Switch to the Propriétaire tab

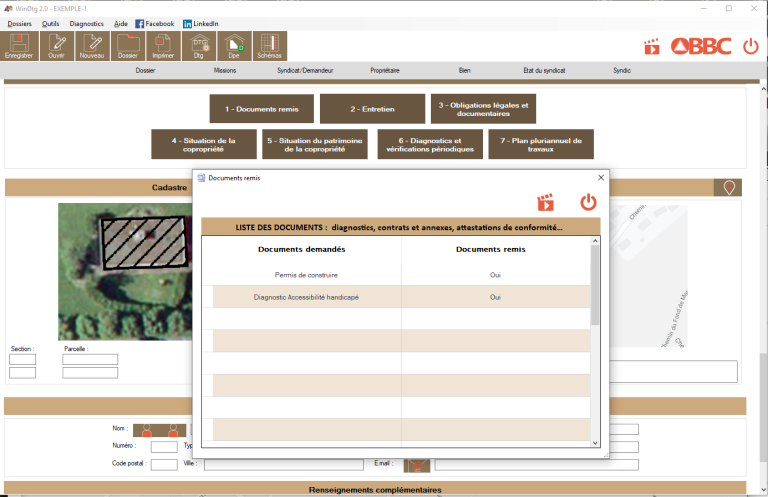[x=385, y=71]
